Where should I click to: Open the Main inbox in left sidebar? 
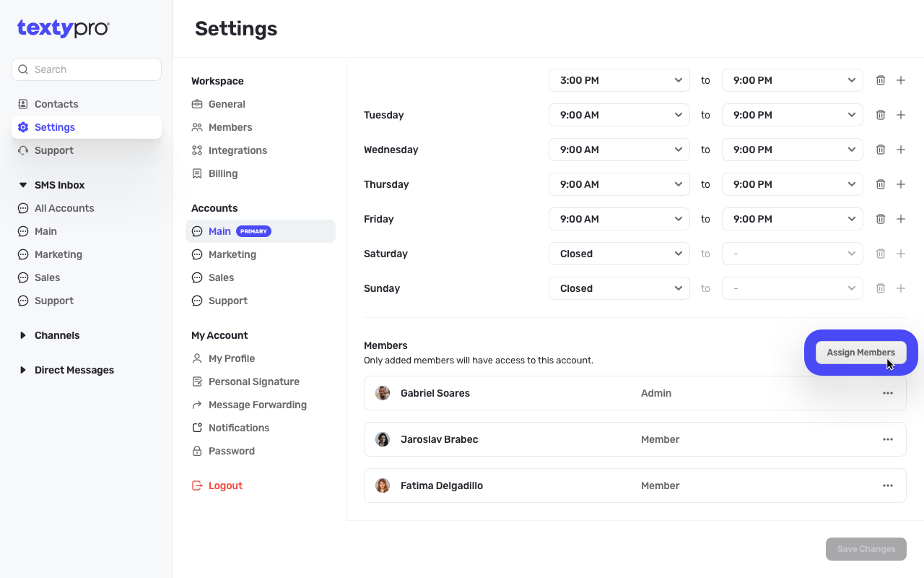click(x=45, y=231)
